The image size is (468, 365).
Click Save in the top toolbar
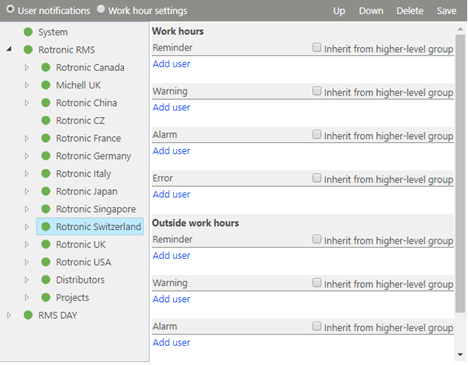(447, 11)
